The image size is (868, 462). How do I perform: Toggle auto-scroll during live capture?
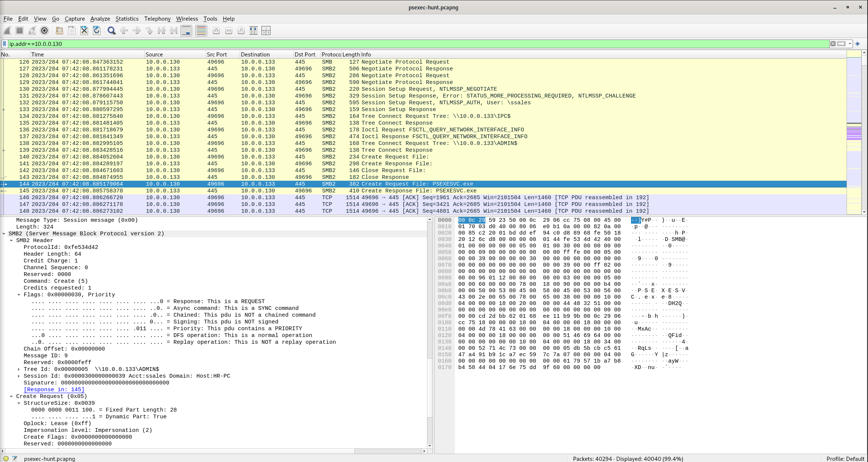[186, 31]
